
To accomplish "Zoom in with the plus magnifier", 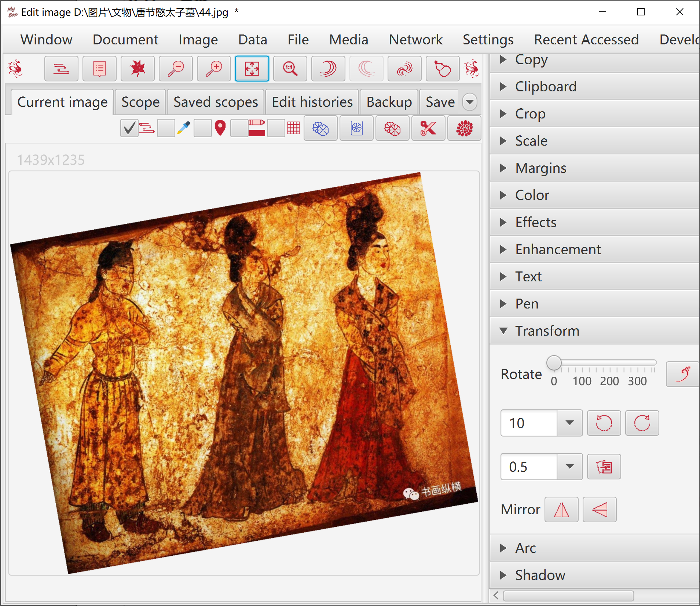I will click(x=214, y=69).
